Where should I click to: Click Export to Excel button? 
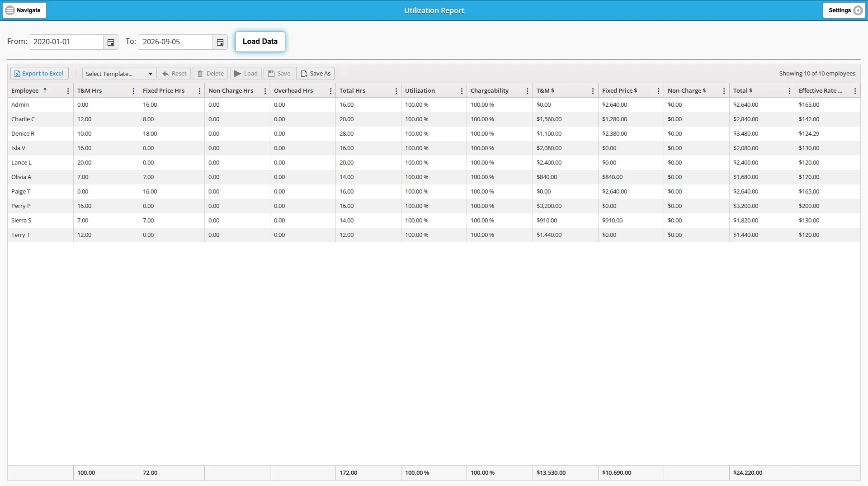coord(39,74)
